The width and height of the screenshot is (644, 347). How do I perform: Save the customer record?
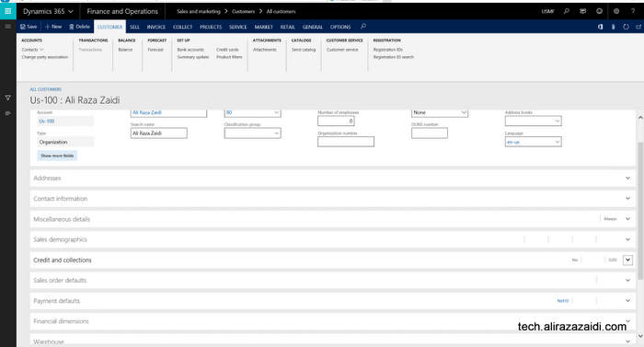pos(29,27)
